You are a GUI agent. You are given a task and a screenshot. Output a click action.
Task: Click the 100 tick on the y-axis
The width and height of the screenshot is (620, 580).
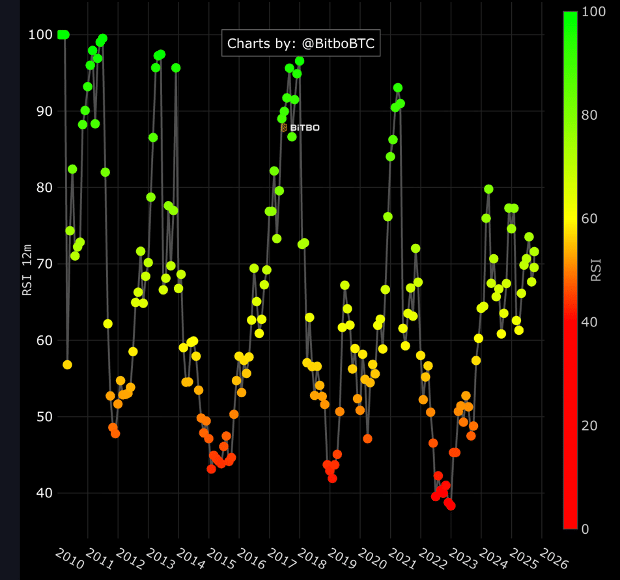click(40, 35)
